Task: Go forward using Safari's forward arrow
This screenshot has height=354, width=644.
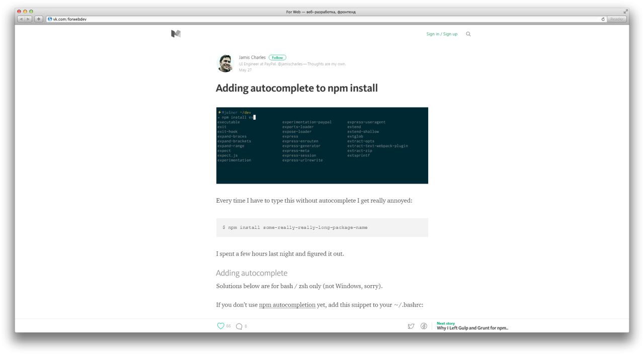Action: pyautogui.click(x=29, y=19)
